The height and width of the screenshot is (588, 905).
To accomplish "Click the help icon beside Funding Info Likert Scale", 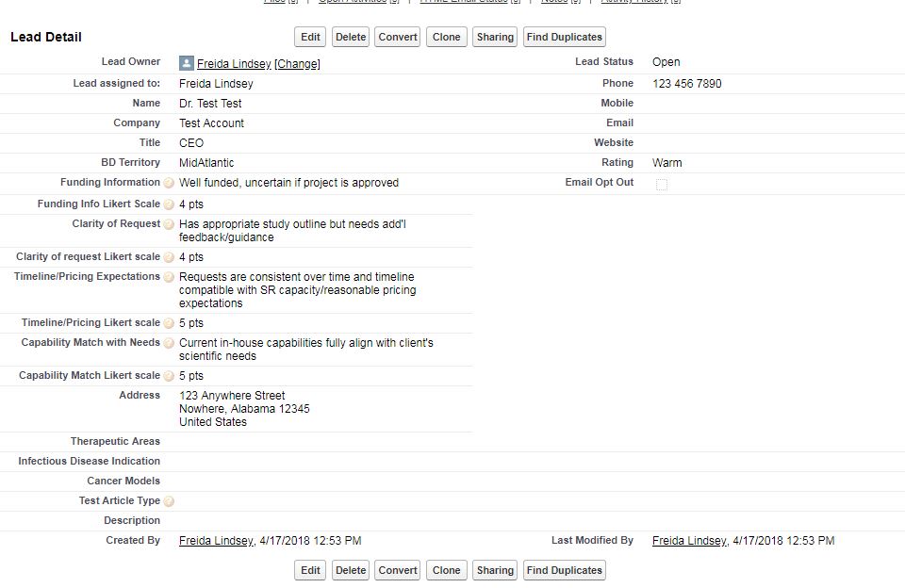I will tap(169, 204).
